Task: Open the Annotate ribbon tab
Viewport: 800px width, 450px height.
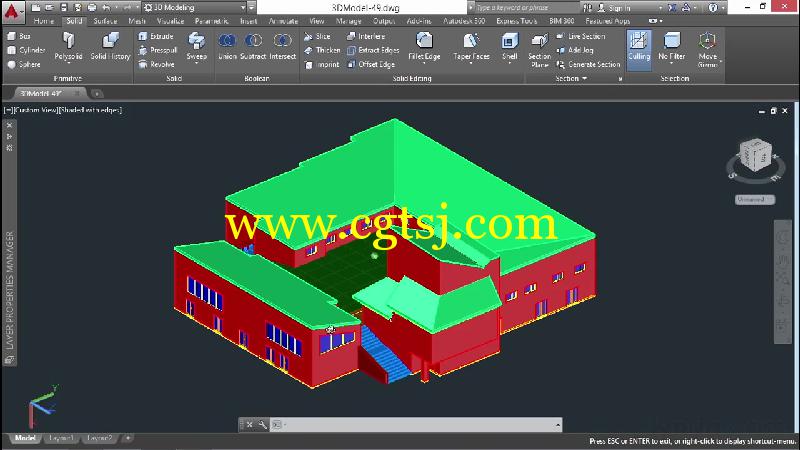Action: pyautogui.click(x=283, y=21)
